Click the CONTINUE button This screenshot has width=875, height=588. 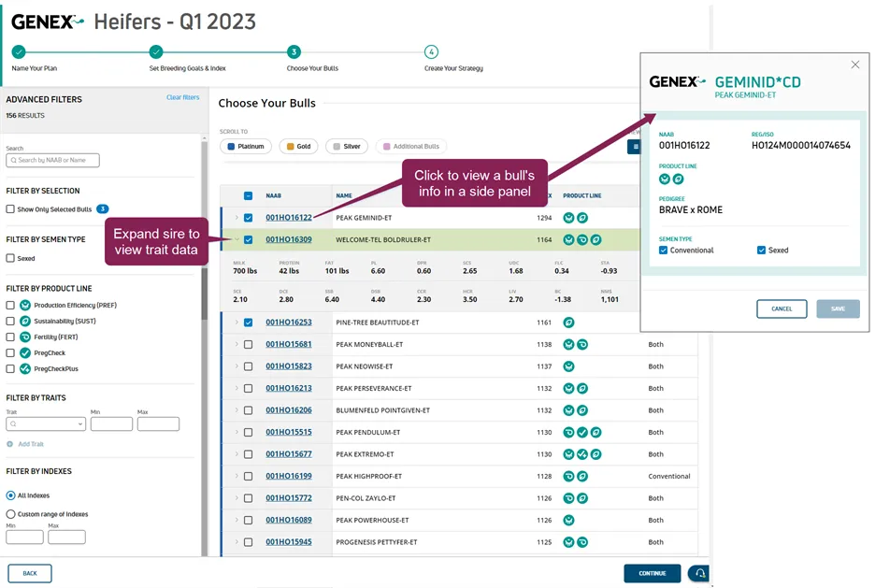click(x=653, y=573)
